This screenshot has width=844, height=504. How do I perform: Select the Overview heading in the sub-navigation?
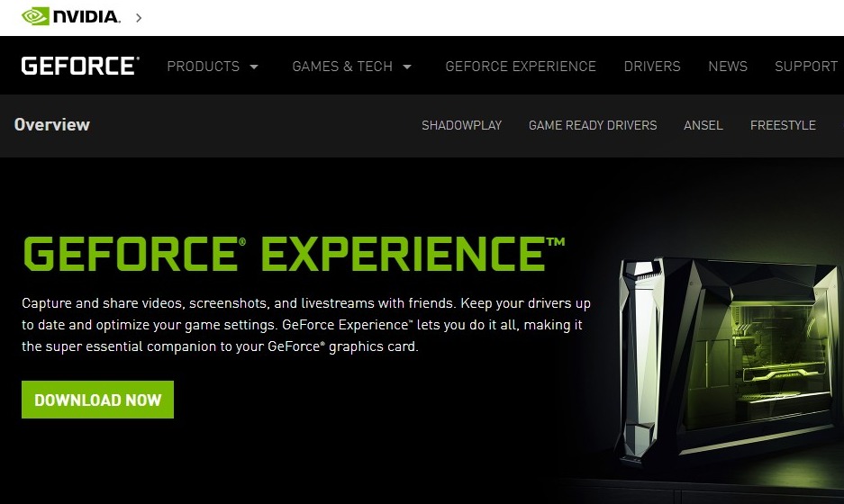(52, 125)
